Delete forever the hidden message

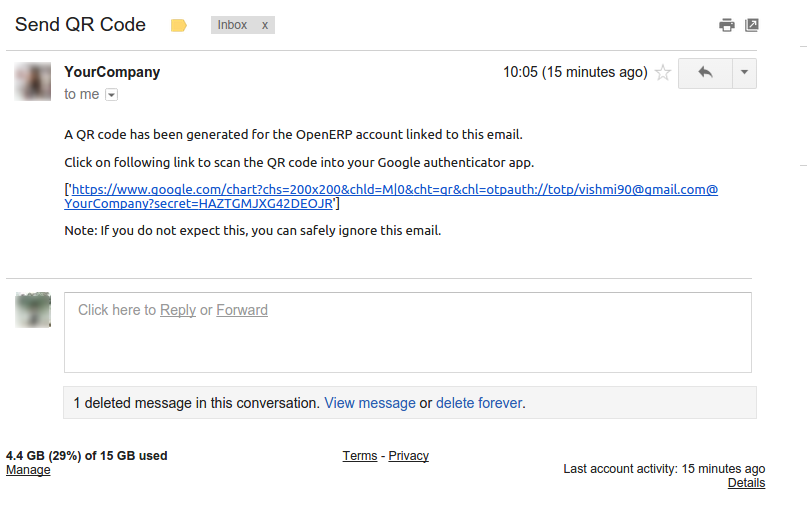click(x=479, y=403)
